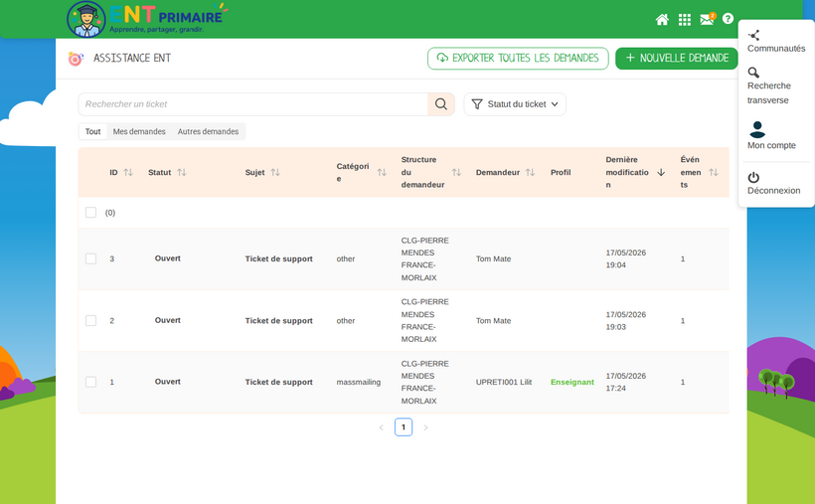Viewport: 815px width, 504px height.
Task: Select the Tout tab
Action: (x=93, y=131)
